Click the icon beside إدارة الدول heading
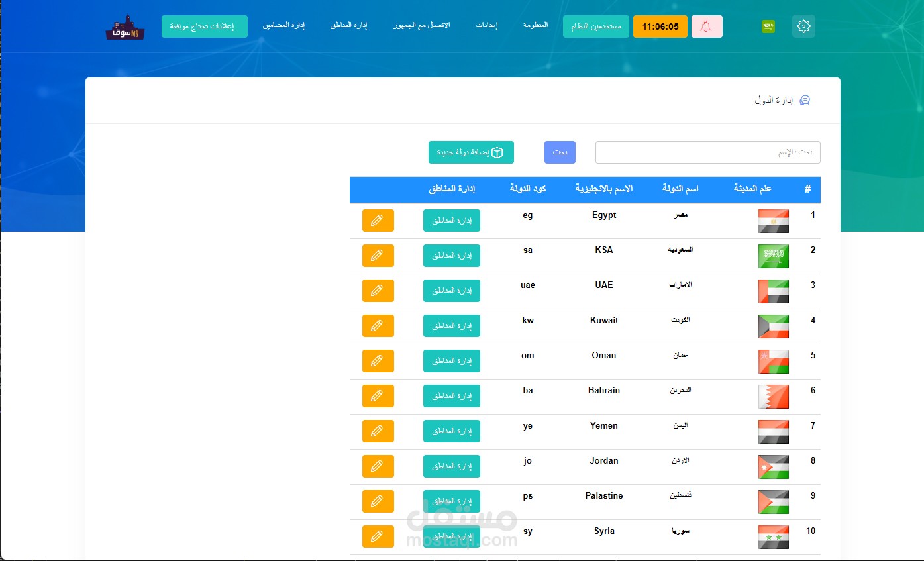This screenshot has width=924, height=561. (805, 100)
